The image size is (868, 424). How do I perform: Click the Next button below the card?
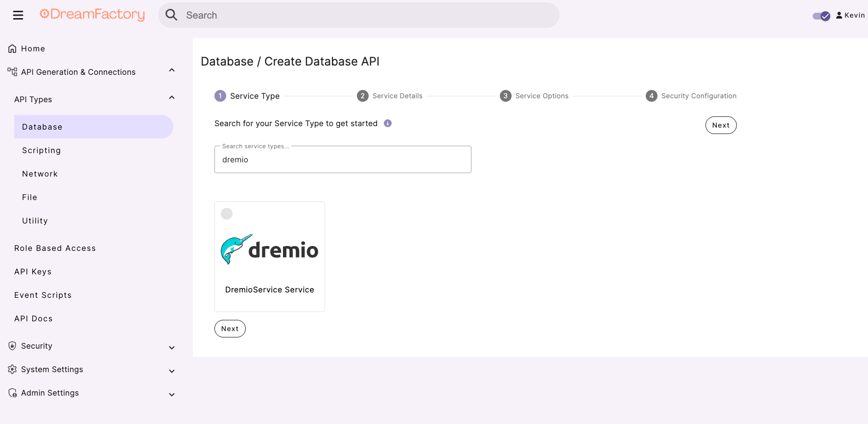(230, 329)
